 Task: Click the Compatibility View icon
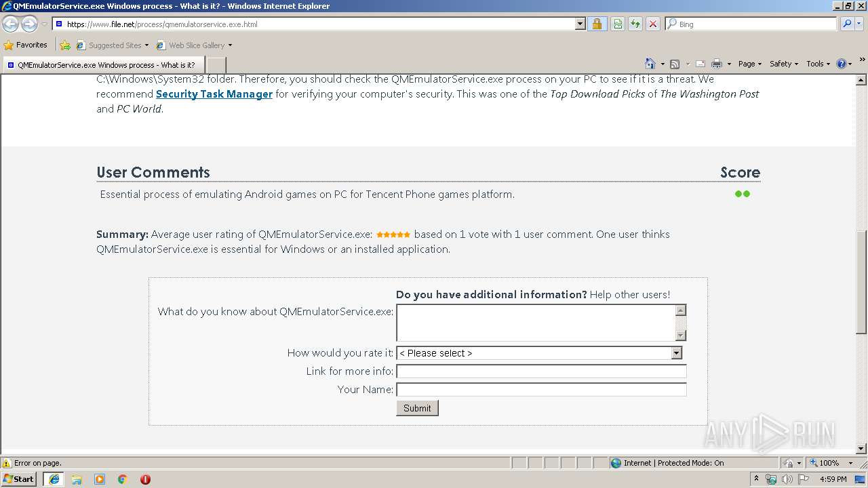[x=618, y=24]
